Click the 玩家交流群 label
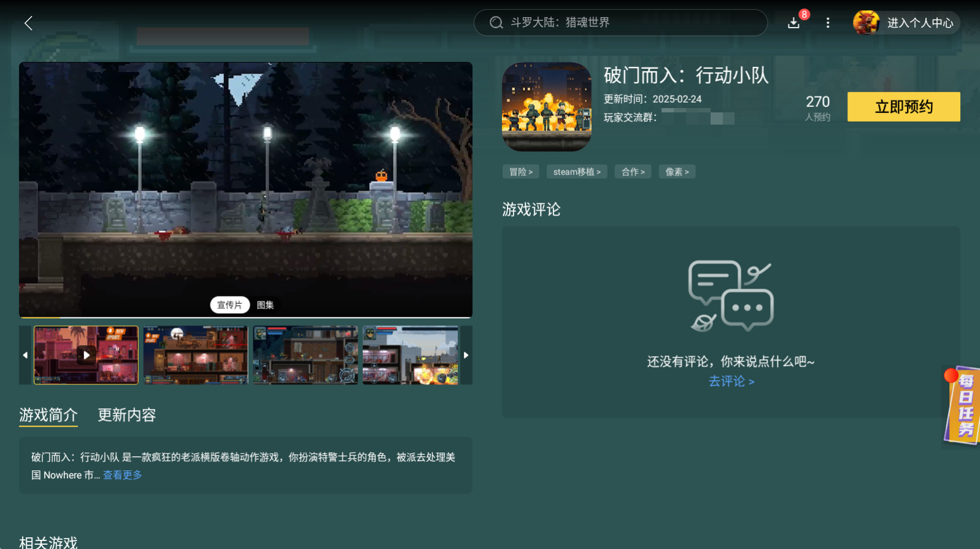This screenshot has width=980, height=549. pos(630,117)
